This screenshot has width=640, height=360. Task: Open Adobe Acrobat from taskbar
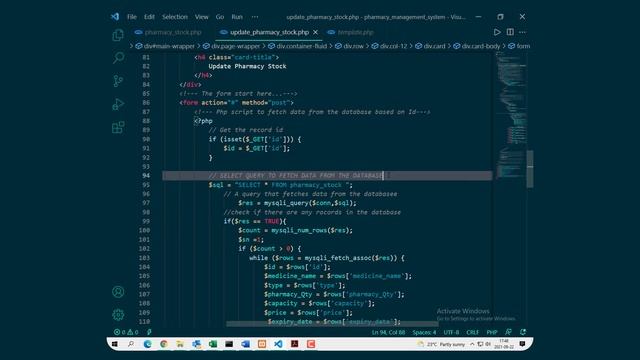point(294,344)
